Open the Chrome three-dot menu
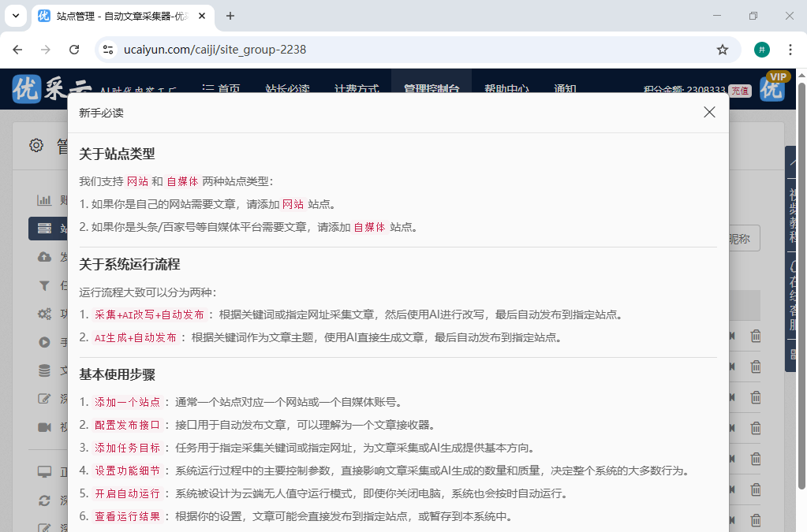The width and height of the screenshot is (807, 532). [x=790, y=50]
